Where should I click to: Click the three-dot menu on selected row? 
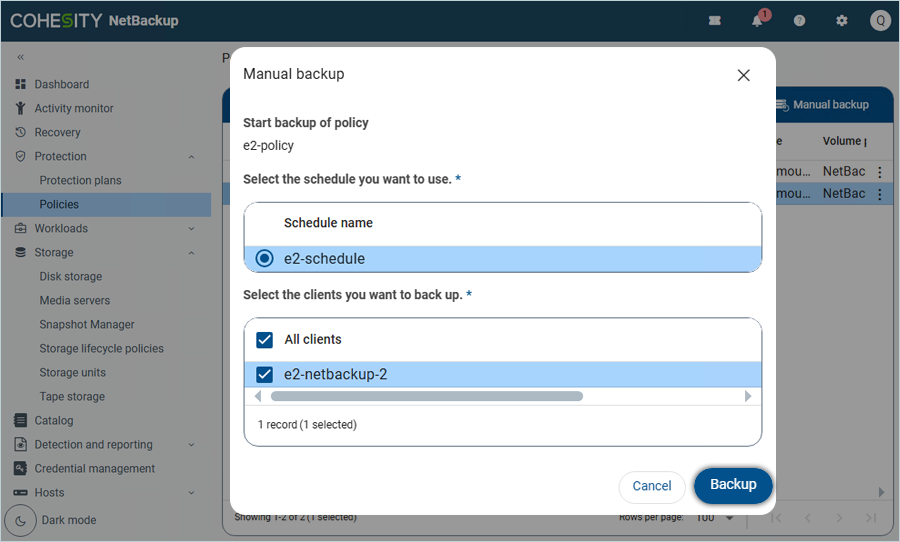tap(880, 194)
